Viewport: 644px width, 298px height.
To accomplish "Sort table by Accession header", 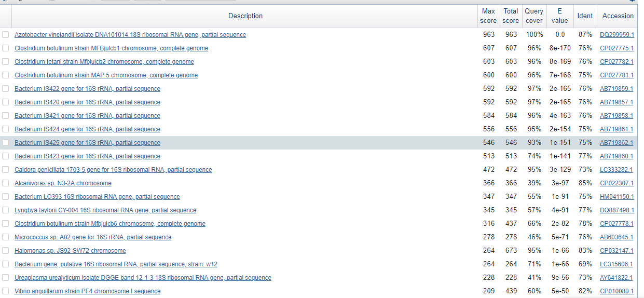I will pyautogui.click(x=618, y=16).
